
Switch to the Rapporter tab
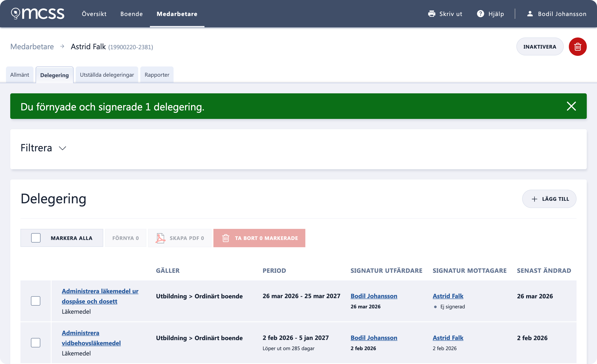coord(157,75)
